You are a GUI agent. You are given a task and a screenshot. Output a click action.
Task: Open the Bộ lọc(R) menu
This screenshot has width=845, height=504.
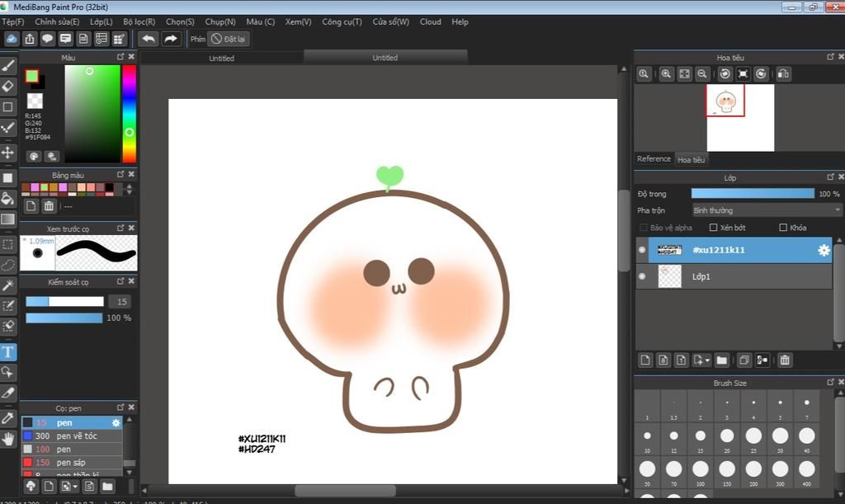[x=139, y=22]
